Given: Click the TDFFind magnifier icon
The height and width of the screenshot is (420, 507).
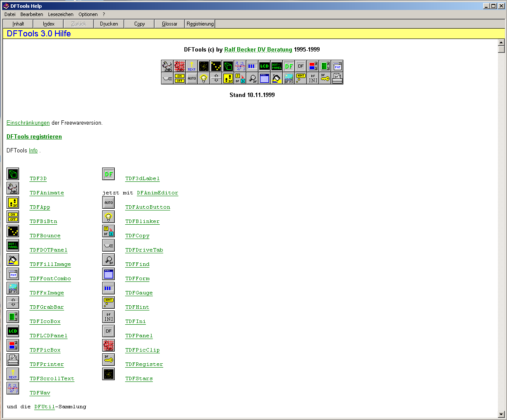Looking at the screenshot, I should click(x=108, y=260).
